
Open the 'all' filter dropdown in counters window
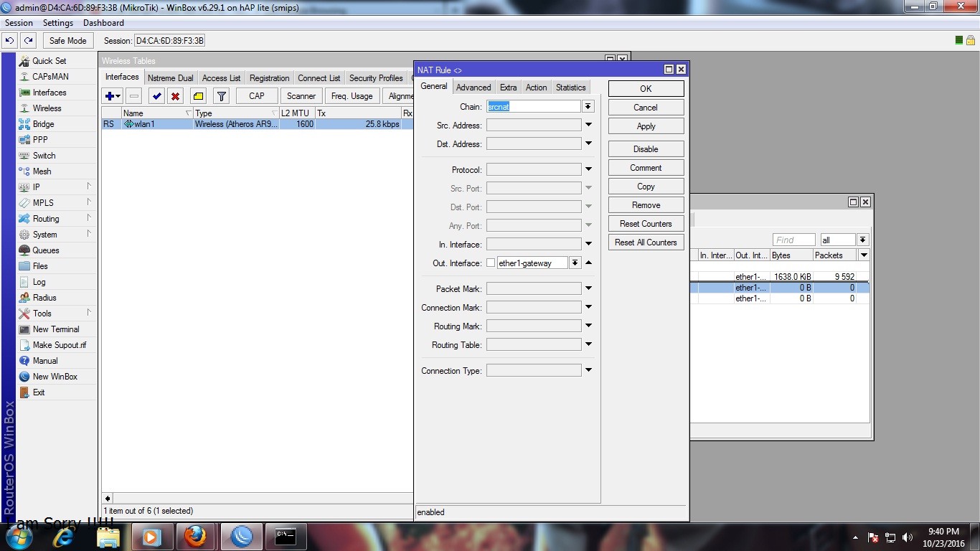(863, 239)
